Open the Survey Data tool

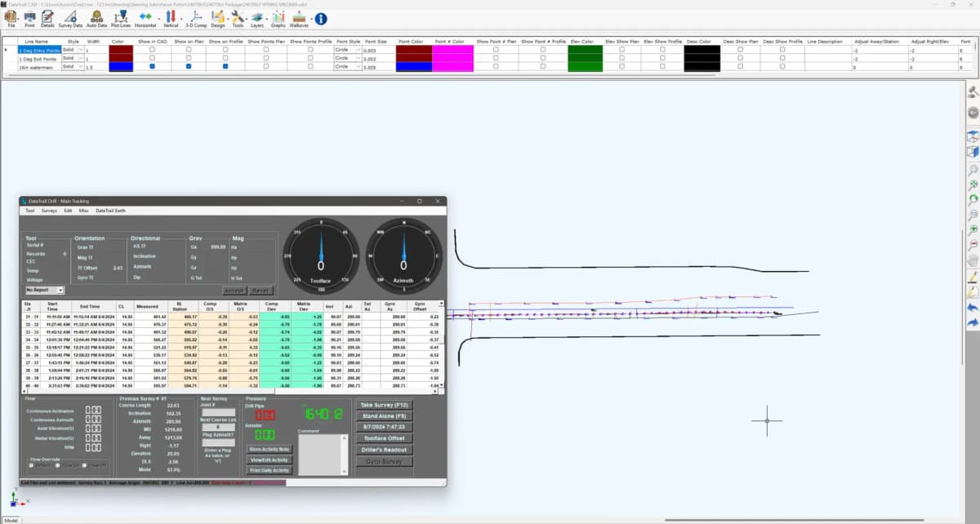coord(70,18)
